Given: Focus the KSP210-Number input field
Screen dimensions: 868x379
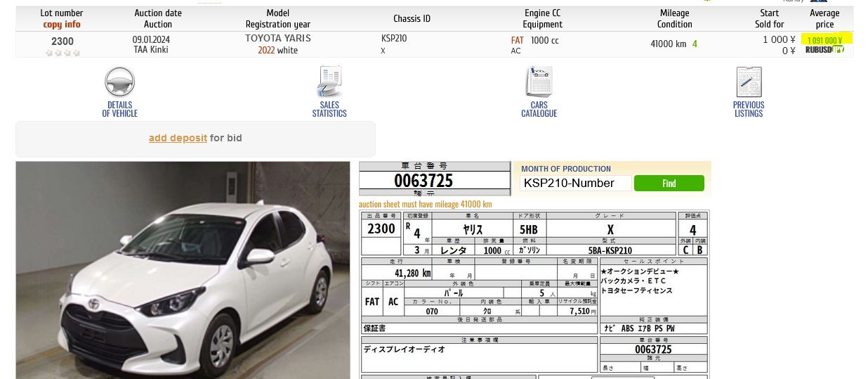Looking at the screenshot, I should 575,184.
